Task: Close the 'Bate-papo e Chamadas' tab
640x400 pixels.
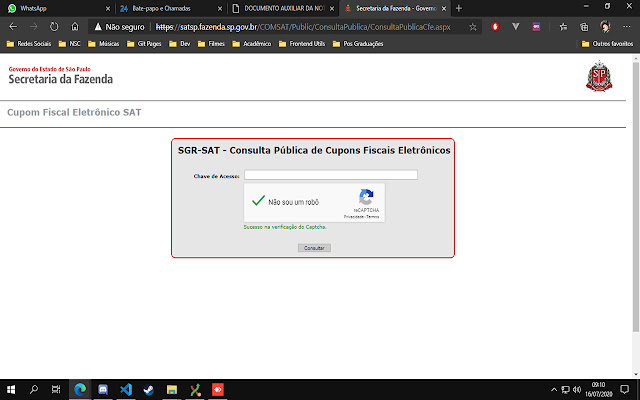Action: (x=220, y=8)
